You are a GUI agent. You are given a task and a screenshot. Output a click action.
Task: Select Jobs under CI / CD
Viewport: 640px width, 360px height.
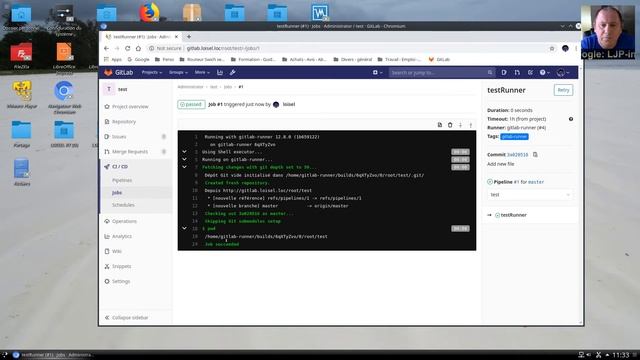(117, 193)
